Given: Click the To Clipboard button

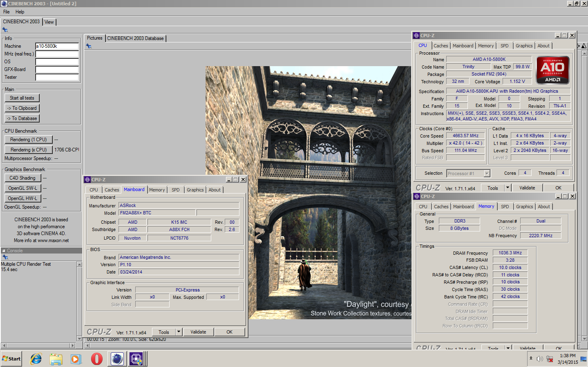Looking at the screenshot, I should [x=22, y=108].
